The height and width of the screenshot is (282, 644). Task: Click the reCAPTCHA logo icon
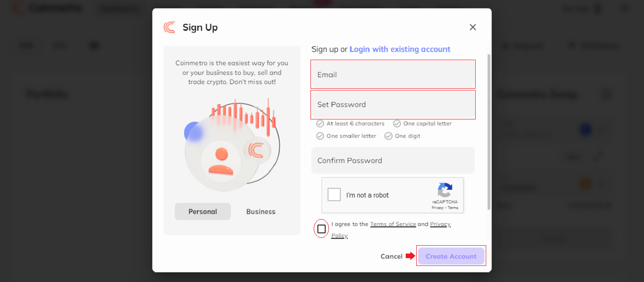coord(445,191)
